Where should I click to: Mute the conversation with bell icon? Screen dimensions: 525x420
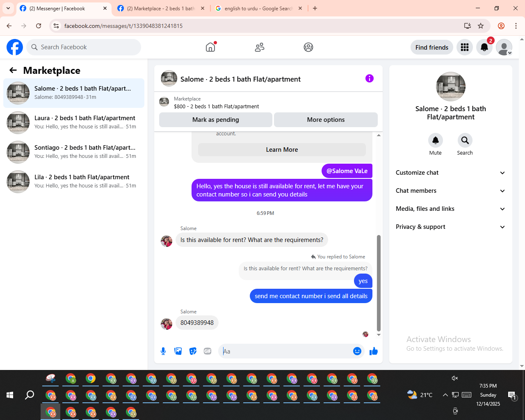click(436, 140)
